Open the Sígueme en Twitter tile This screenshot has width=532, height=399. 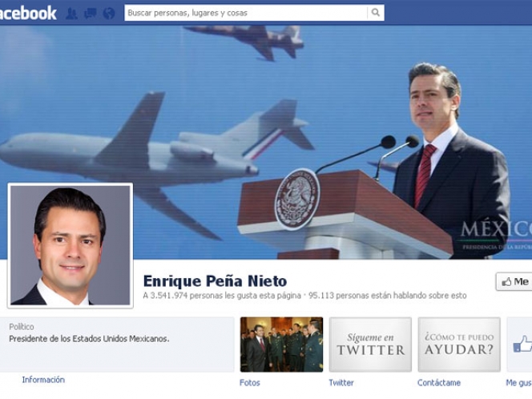pos(370,345)
